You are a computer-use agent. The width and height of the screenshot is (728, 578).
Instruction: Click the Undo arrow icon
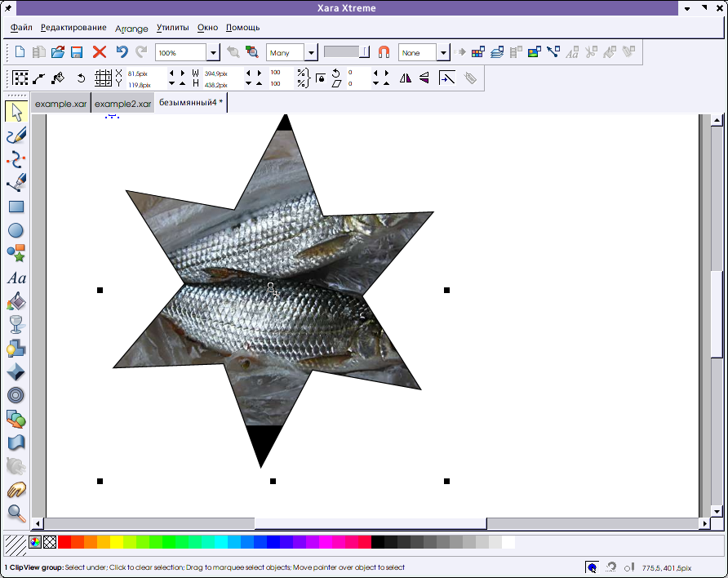(x=122, y=52)
